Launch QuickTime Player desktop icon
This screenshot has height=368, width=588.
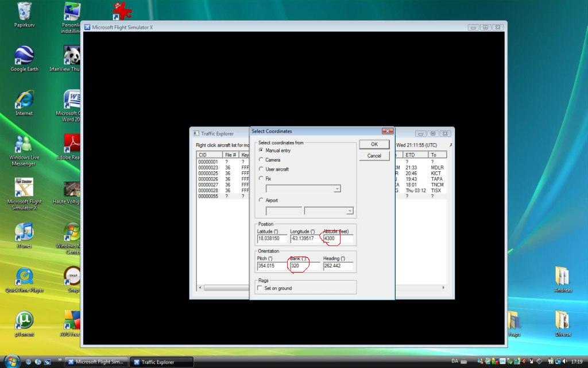pyautogui.click(x=24, y=277)
